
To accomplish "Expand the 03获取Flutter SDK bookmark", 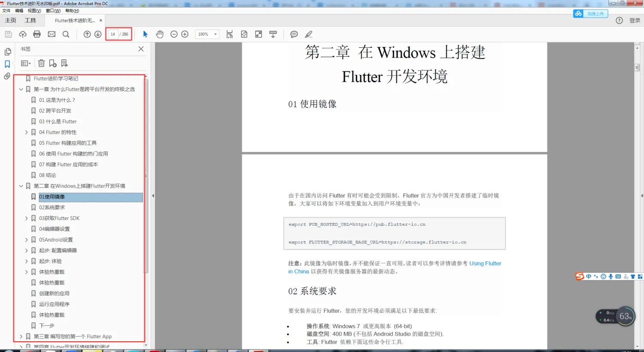I will [27, 218].
